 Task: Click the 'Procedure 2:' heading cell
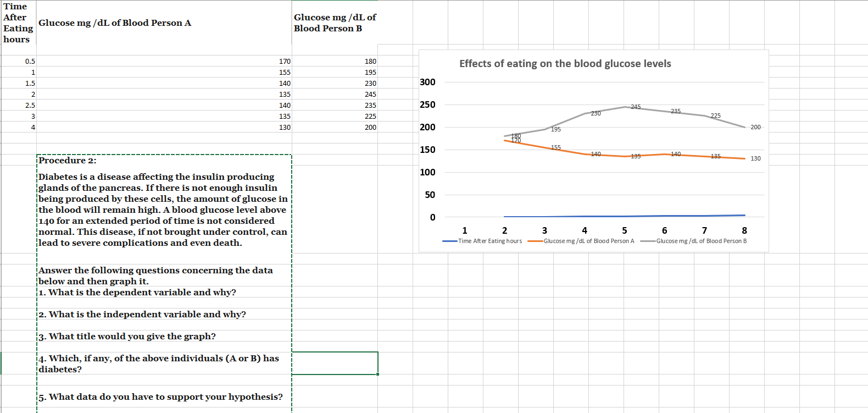pos(164,160)
